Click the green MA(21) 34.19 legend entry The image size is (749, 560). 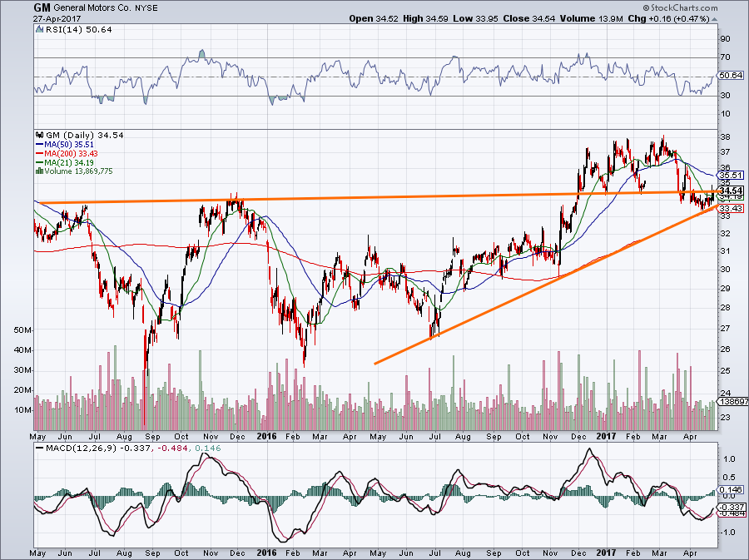[x=65, y=162]
